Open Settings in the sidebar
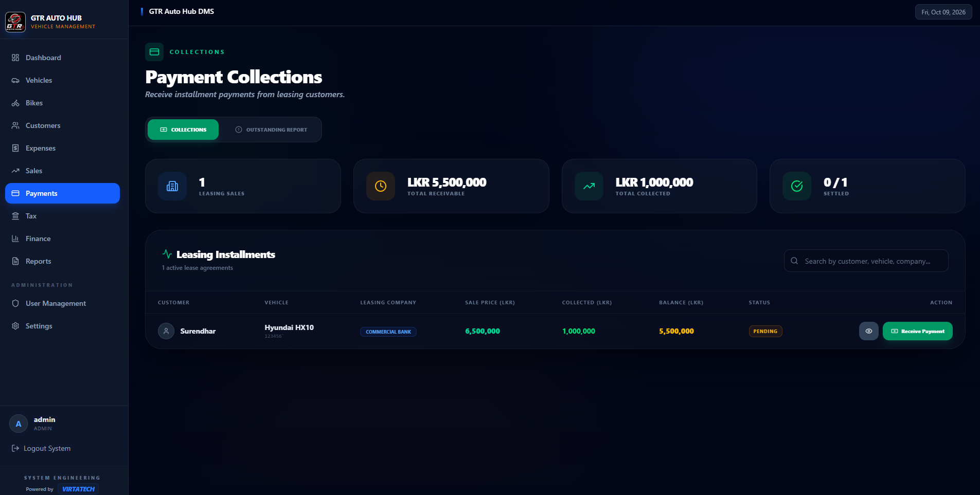Screen dimensions: 980x495 (x=62, y=326)
